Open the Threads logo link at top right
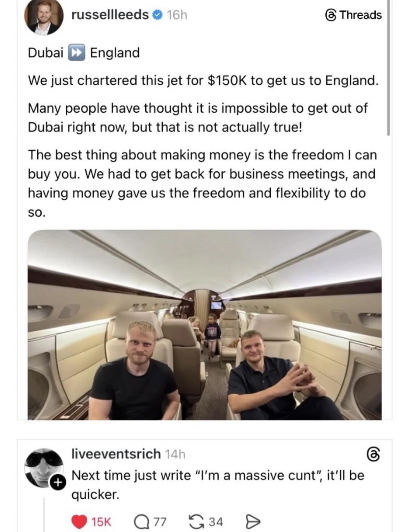The width and height of the screenshot is (399, 532). click(x=353, y=15)
